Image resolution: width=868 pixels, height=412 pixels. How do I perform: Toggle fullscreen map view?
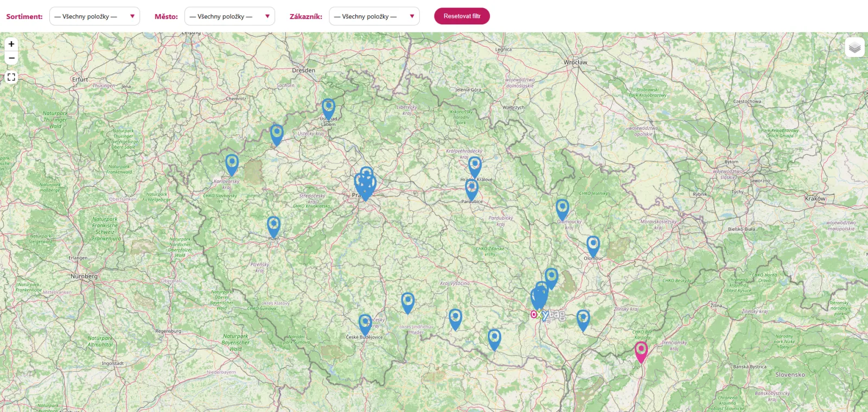[11, 77]
